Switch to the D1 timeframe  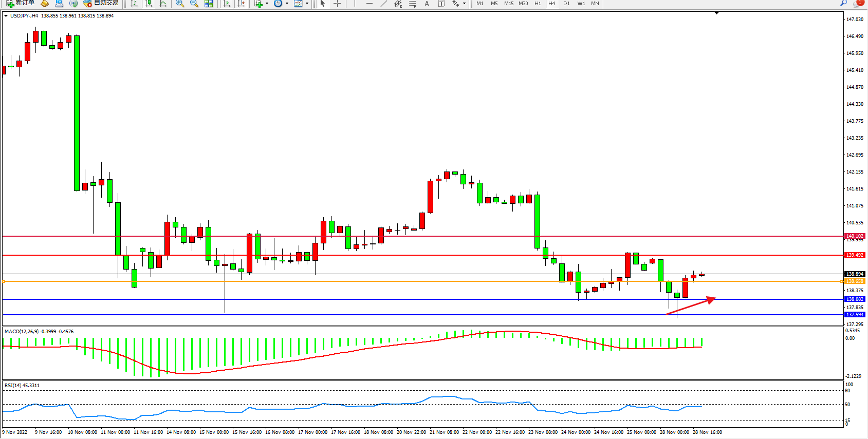point(566,4)
